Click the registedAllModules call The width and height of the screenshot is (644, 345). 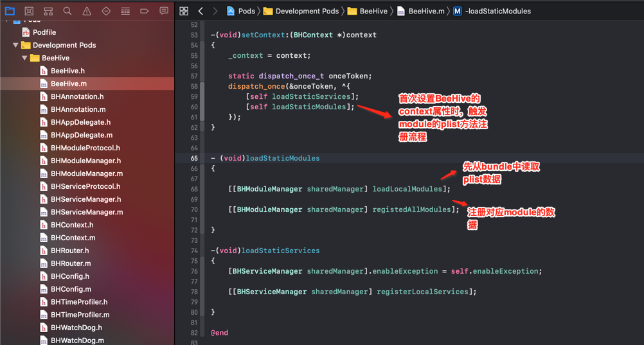coord(411,209)
